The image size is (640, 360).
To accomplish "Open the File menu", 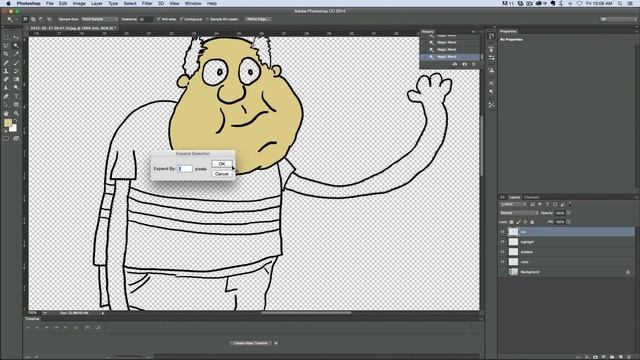I will 49,3.
